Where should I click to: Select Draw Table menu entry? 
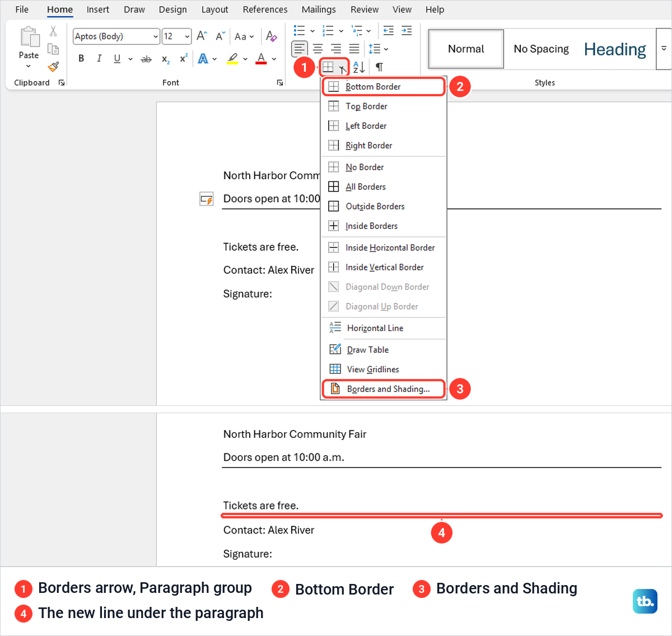click(x=384, y=350)
